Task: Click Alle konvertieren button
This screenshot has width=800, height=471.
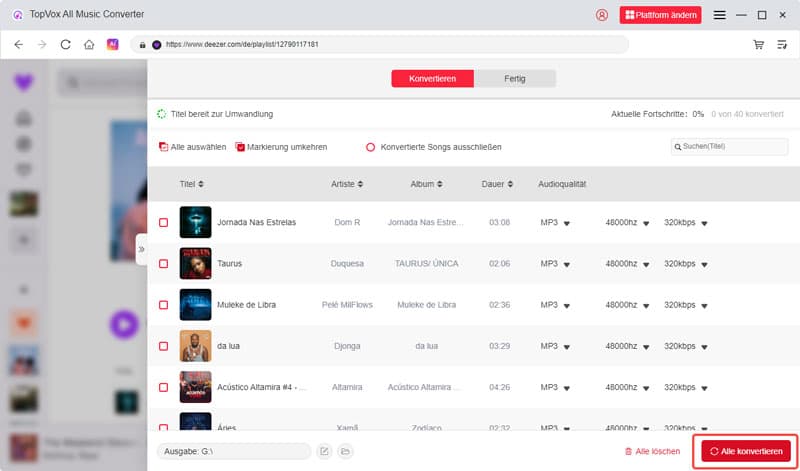Action: pos(745,451)
